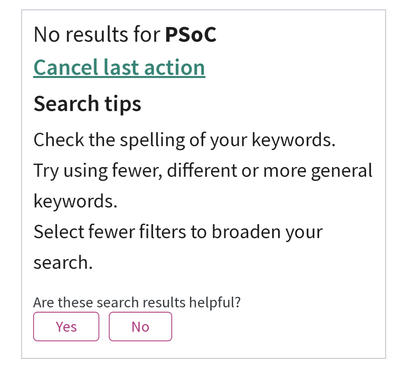This screenshot has height=371, width=400.
Task: Click the standalone 'search.' line
Action: 63,263
